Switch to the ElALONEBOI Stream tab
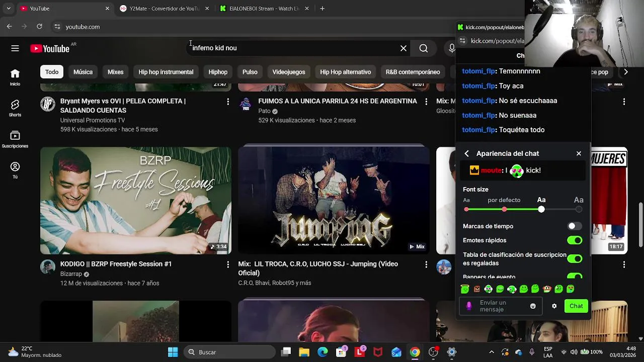This screenshot has height=362, width=644. point(265,9)
